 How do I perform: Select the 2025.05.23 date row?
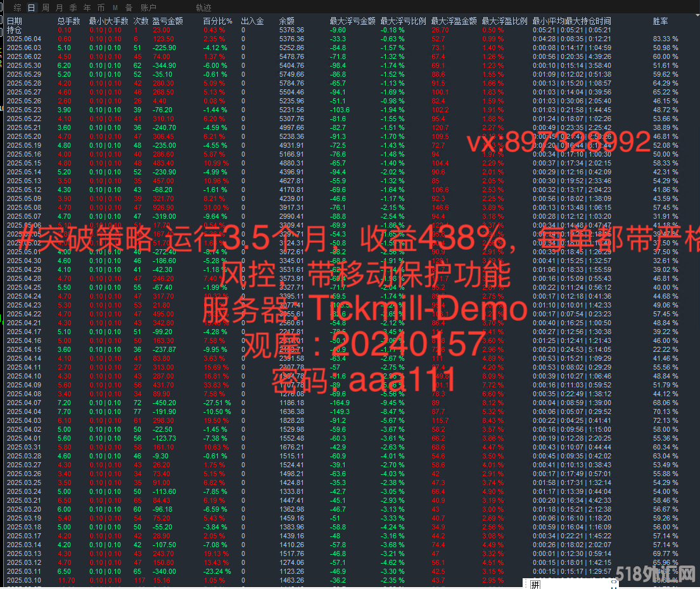24,110
